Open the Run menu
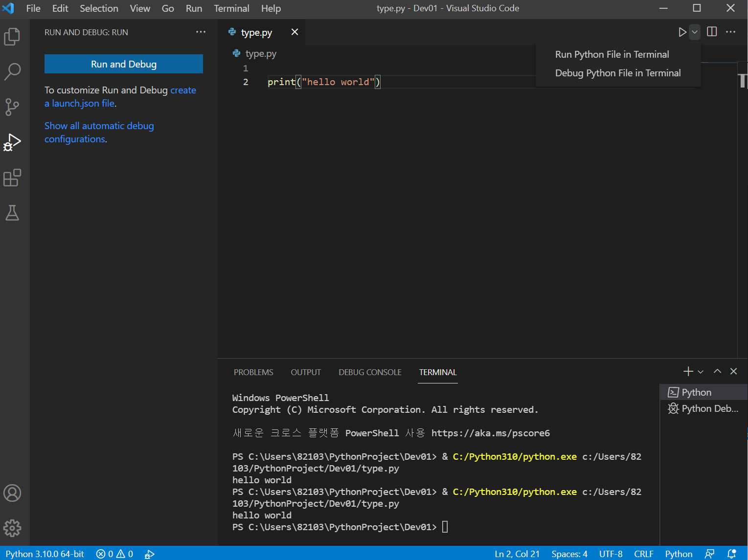This screenshot has width=748, height=560. pyautogui.click(x=194, y=8)
